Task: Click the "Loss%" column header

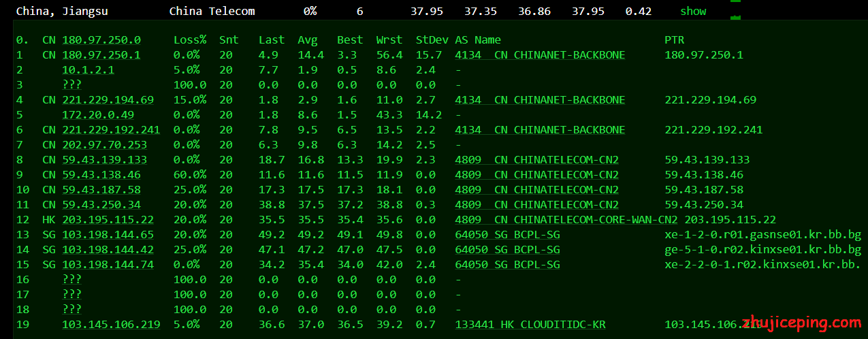Action: point(190,40)
